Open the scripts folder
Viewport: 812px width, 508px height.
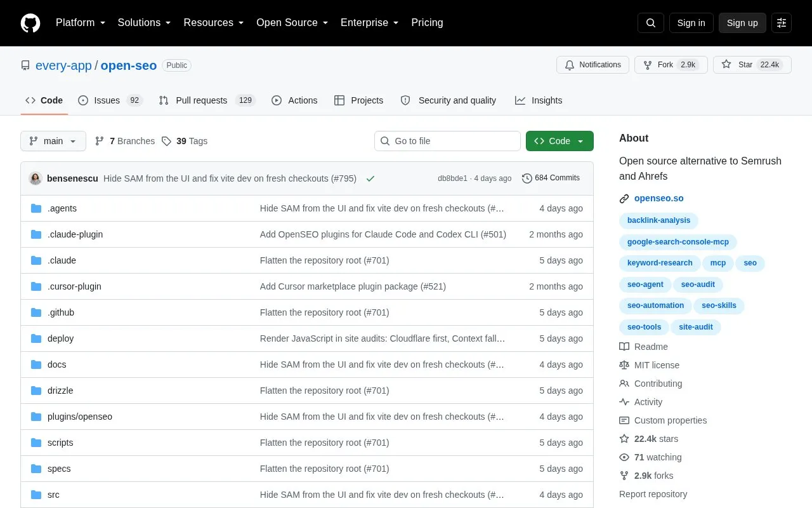[60, 443]
